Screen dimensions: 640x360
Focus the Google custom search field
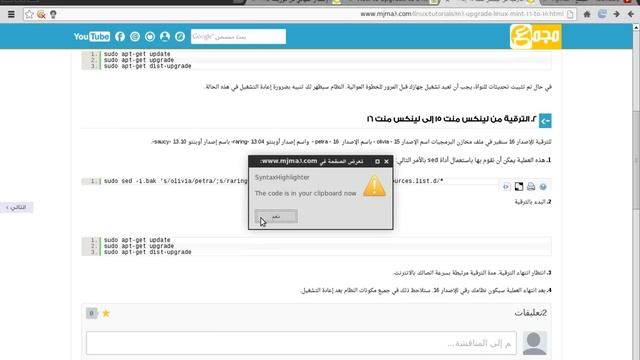238,37
